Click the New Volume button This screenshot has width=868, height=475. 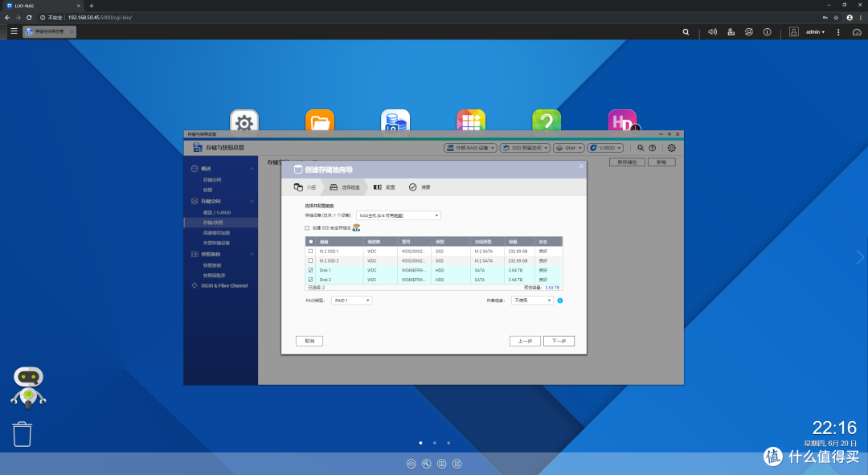[661, 162]
